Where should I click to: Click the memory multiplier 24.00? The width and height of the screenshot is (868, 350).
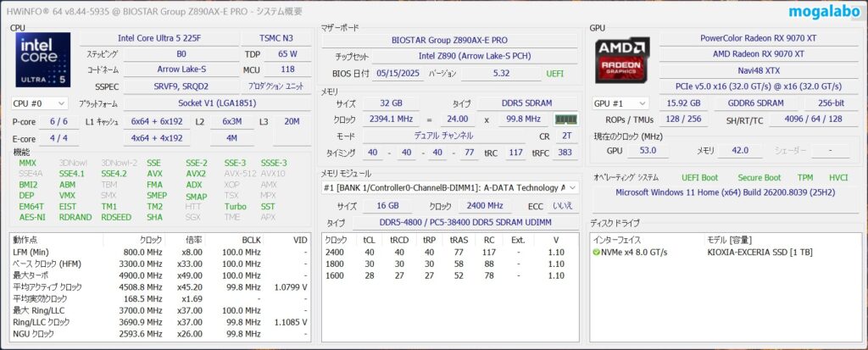(459, 119)
